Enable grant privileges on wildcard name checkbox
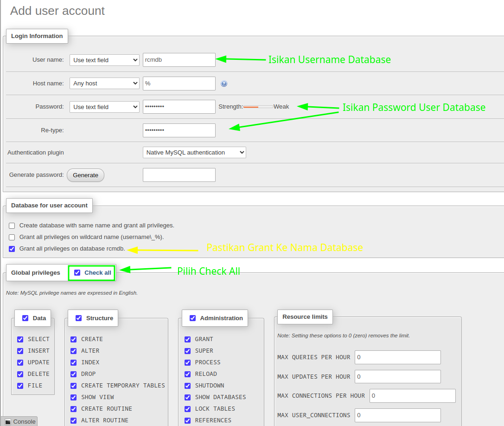Image resolution: width=504 pixels, height=426 pixels. click(x=12, y=237)
